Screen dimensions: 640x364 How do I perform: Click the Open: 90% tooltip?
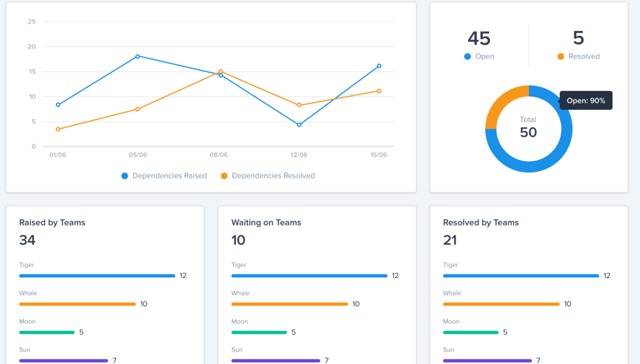[586, 101]
